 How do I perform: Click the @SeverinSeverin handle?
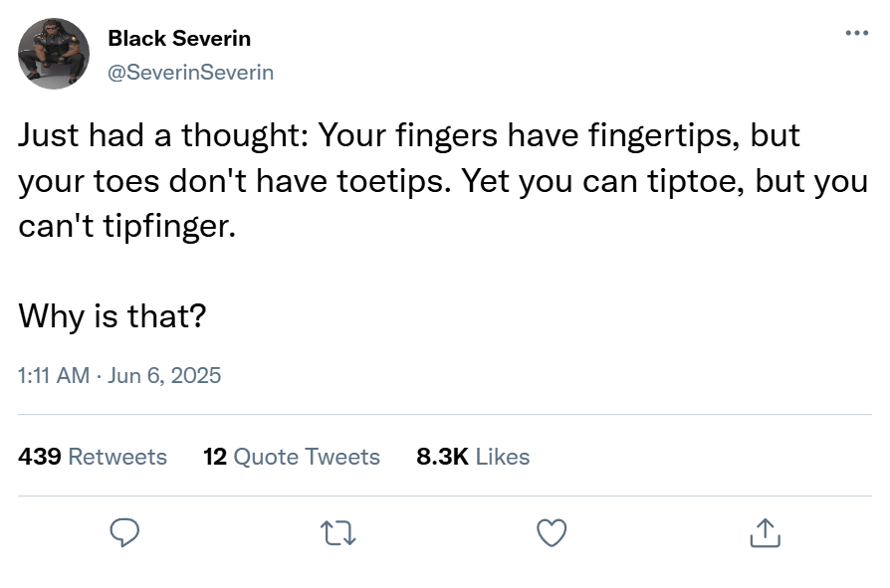(190, 73)
